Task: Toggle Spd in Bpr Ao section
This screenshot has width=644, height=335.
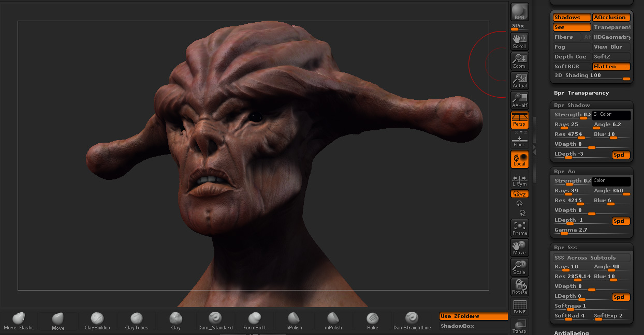Action: click(621, 221)
